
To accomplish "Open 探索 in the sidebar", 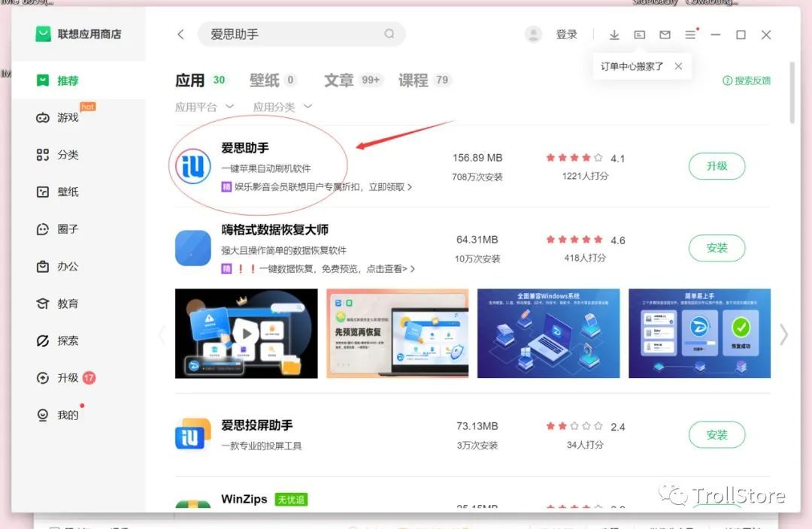I will pyautogui.click(x=79, y=340).
